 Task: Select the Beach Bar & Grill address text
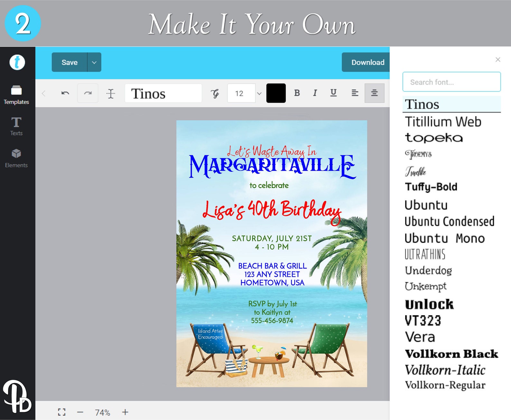tap(272, 274)
